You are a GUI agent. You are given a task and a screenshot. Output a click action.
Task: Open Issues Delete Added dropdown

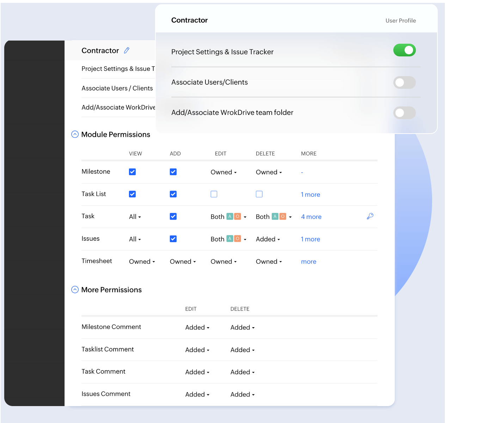(x=268, y=239)
